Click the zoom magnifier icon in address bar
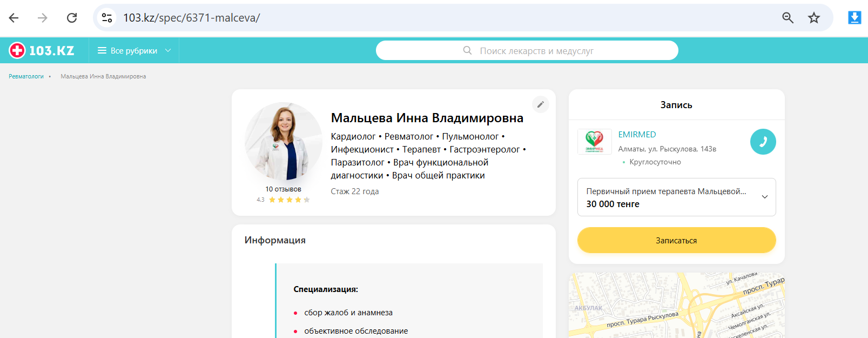This screenshot has width=868, height=338. (788, 18)
